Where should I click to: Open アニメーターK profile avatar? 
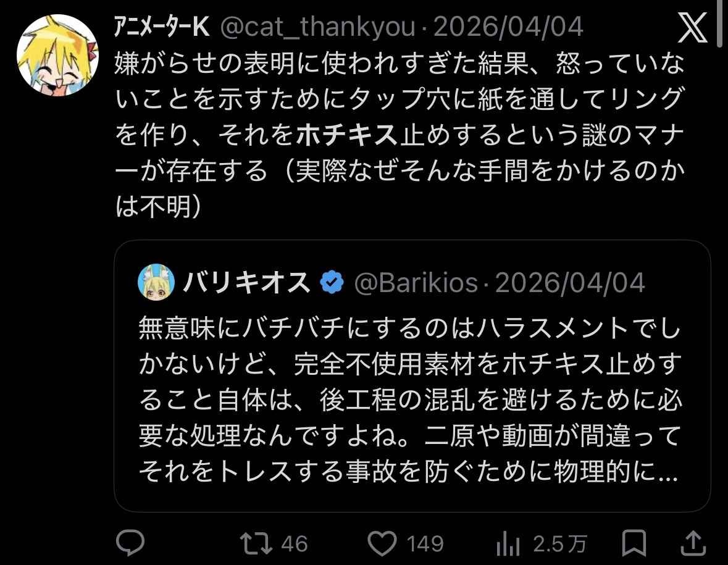tap(57, 54)
